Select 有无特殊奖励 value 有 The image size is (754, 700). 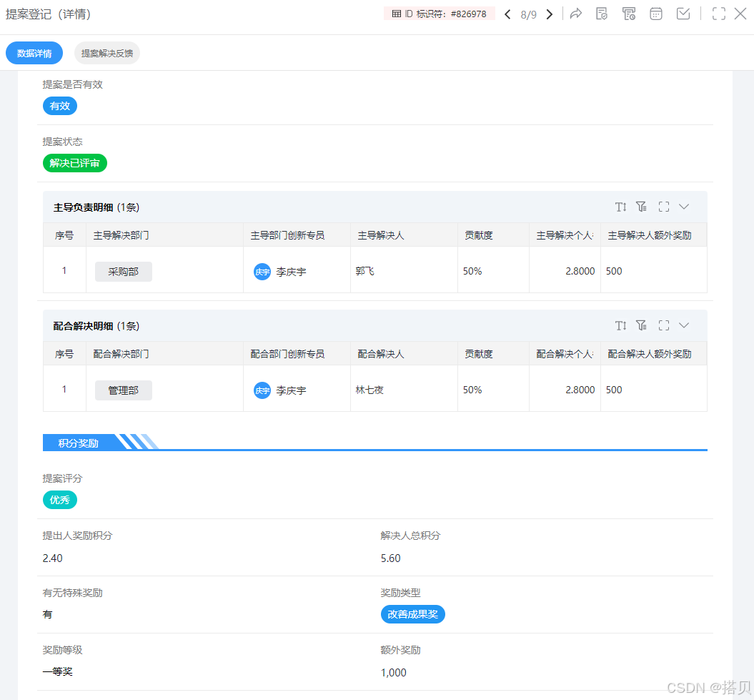coord(47,614)
